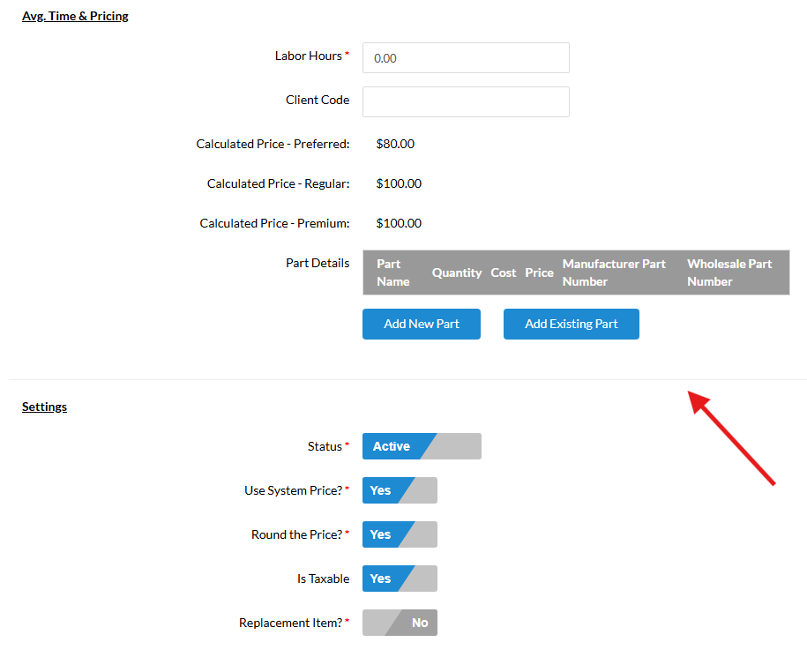
Task: Select the Manufacturer Part Number column header
Action: 614,273
